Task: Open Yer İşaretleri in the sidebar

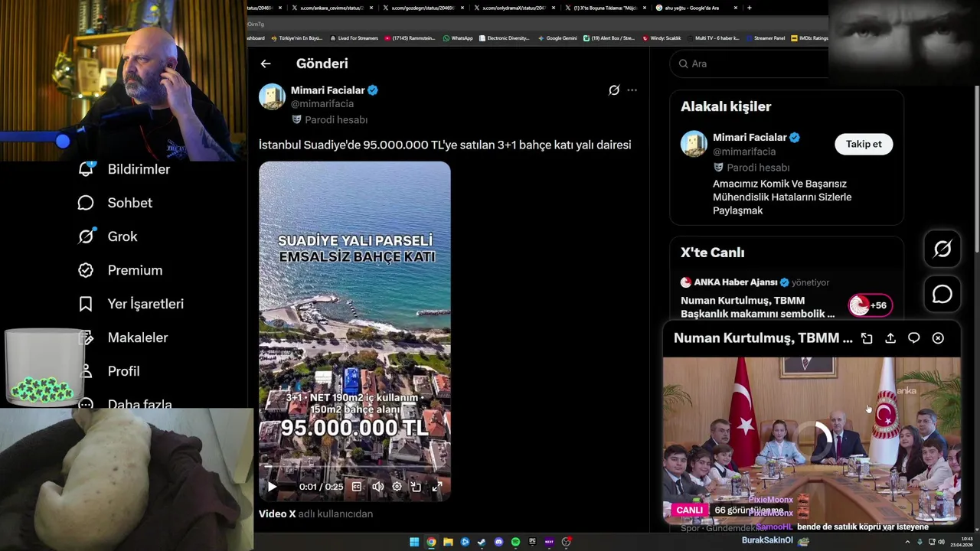Action: point(145,304)
